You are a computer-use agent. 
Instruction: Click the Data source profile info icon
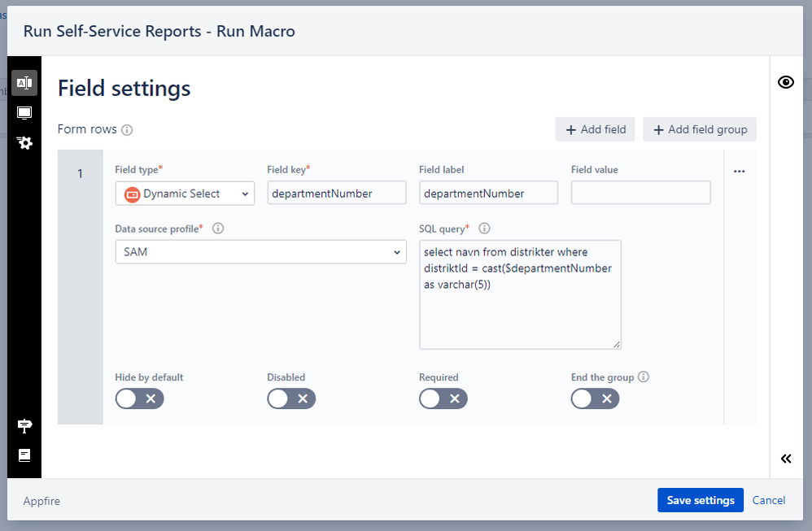click(218, 229)
